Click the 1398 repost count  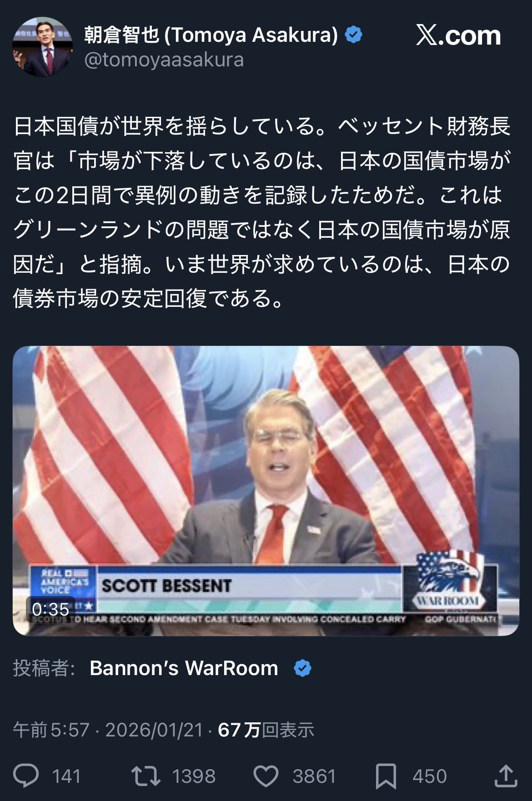(194, 776)
